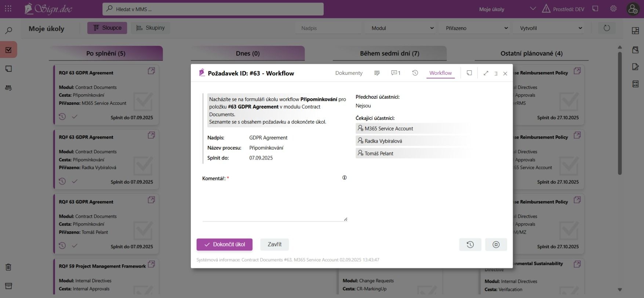Open comments icon in dialog header
The width and height of the screenshot is (644, 298).
[x=396, y=73]
